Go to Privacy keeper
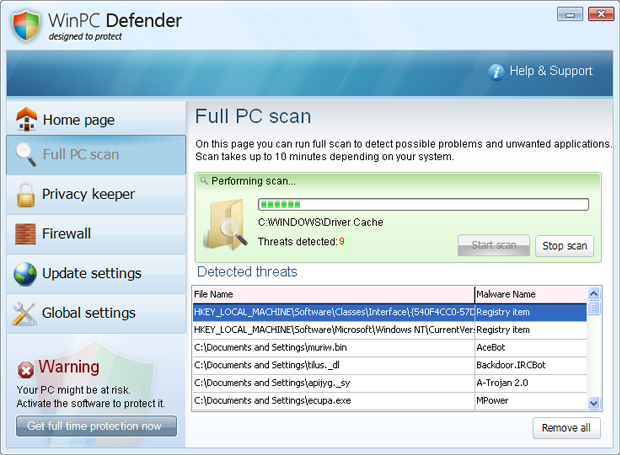The image size is (620, 455). coord(96,195)
